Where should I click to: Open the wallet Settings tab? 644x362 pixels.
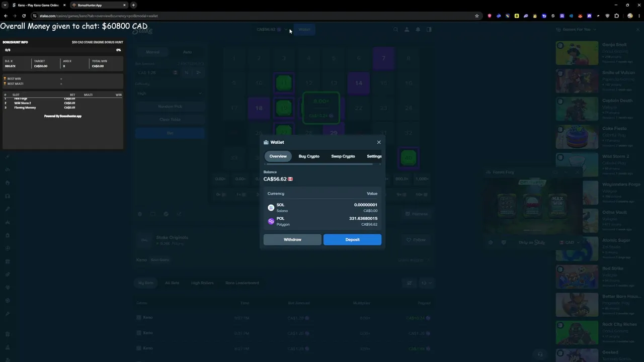coord(374,156)
